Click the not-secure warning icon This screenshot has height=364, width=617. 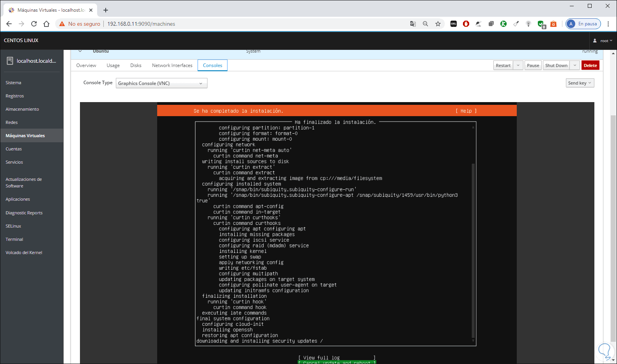click(62, 24)
